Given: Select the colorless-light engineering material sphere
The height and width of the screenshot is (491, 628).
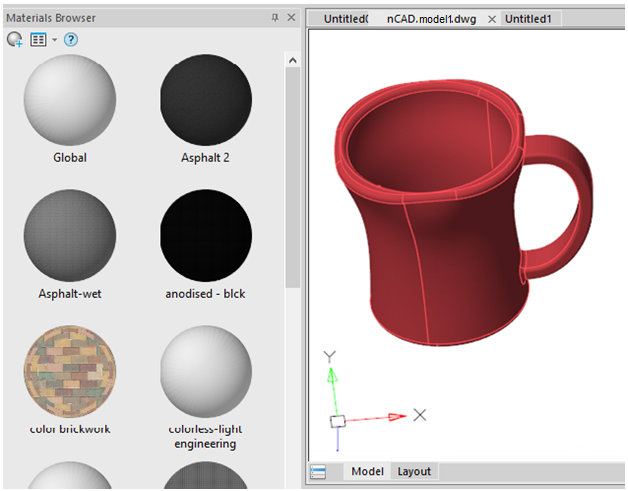Looking at the screenshot, I should 206,371.
